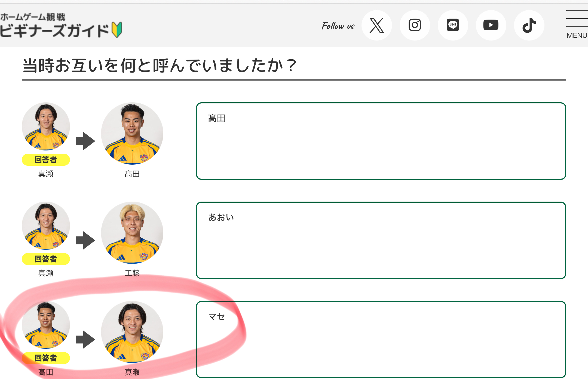Click the first row 真瀬 respondent photo
This screenshot has width=588, height=379.
click(46, 126)
